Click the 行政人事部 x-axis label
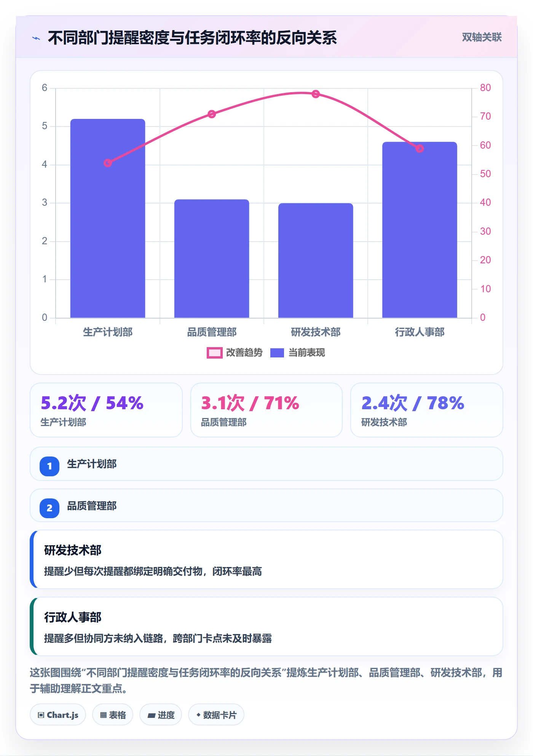 click(x=420, y=332)
